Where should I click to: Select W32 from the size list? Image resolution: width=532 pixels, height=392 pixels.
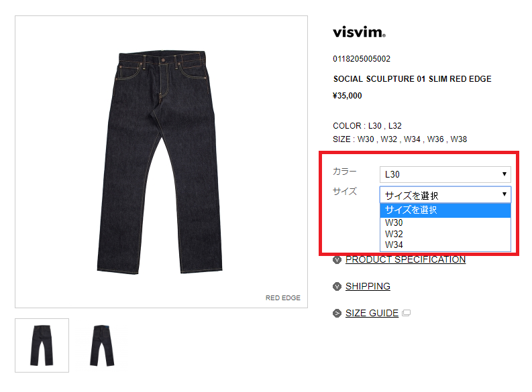point(445,234)
